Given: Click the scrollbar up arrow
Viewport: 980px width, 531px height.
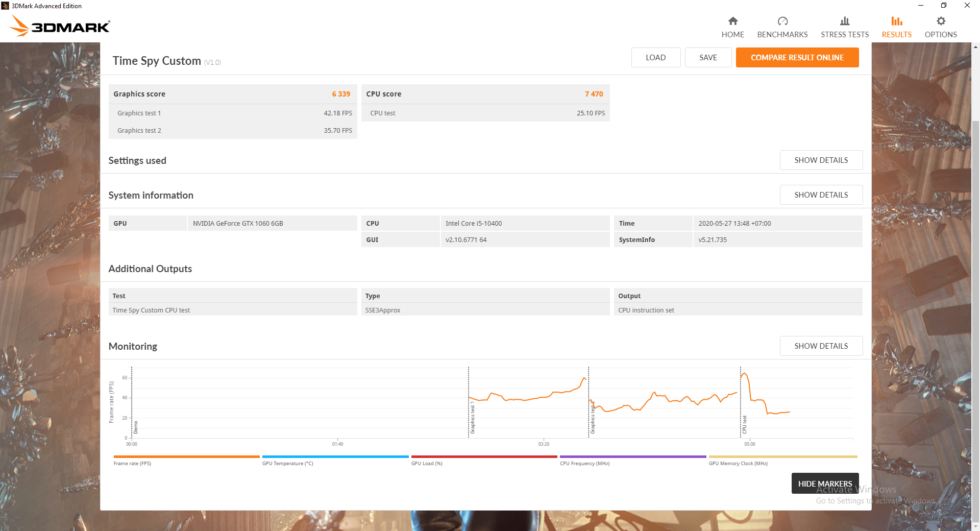Looking at the screenshot, I should [x=975, y=47].
